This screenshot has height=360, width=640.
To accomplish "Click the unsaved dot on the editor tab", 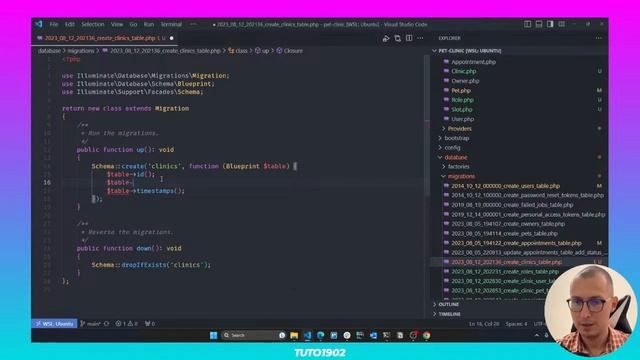I will 171,38.
